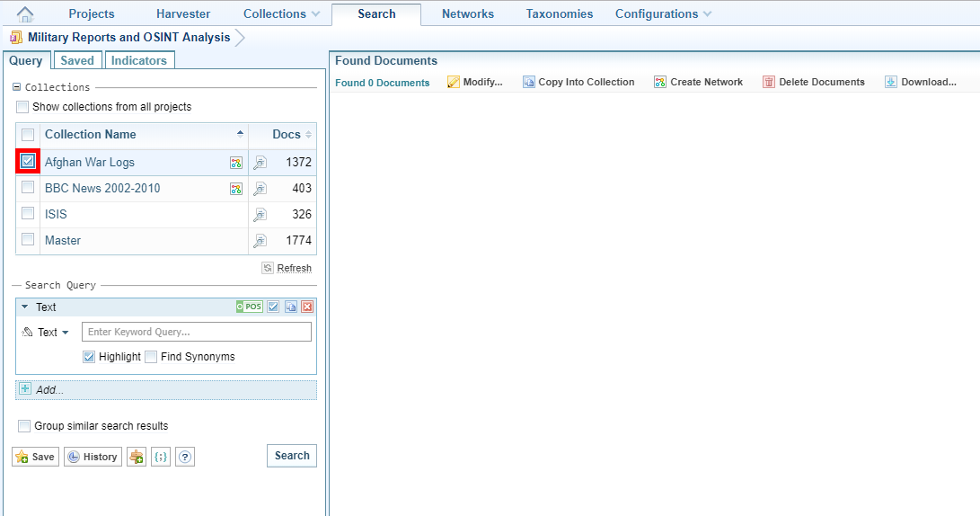Check the BBC News 2002-2010 collection checkbox
The height and width of the screenshot is (516, 980).
pos(28,188)
